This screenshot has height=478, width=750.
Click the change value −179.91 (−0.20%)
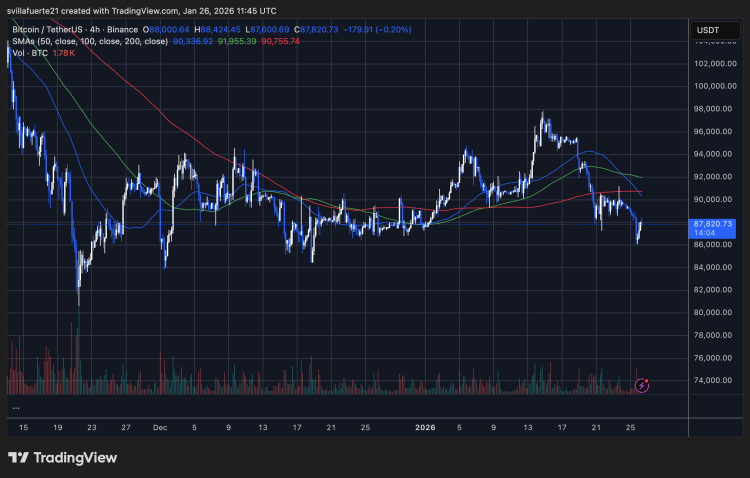[x=377, y=30]
